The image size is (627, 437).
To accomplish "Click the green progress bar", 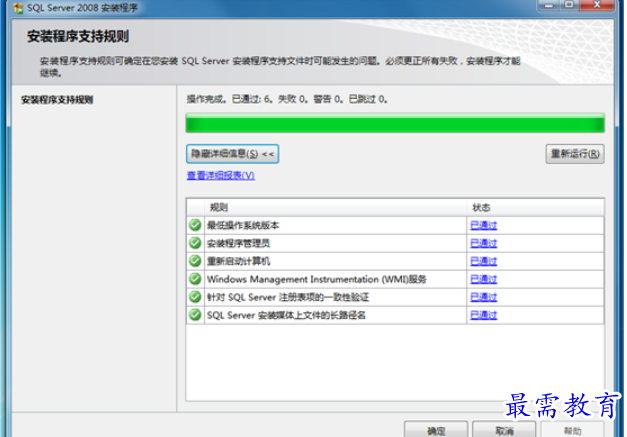I will click(x=395, y=123).
